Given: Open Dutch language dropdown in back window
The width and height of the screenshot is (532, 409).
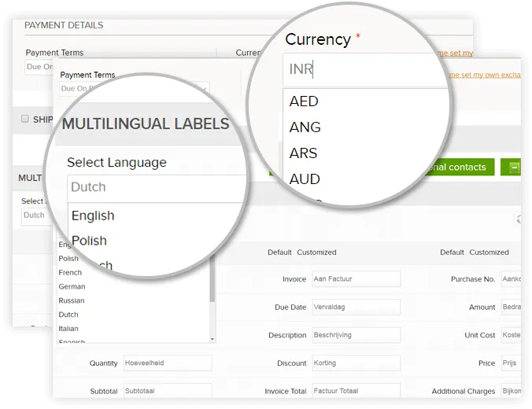Looking at the screenshot, I should pyautogui.click(x=37, y=216).
